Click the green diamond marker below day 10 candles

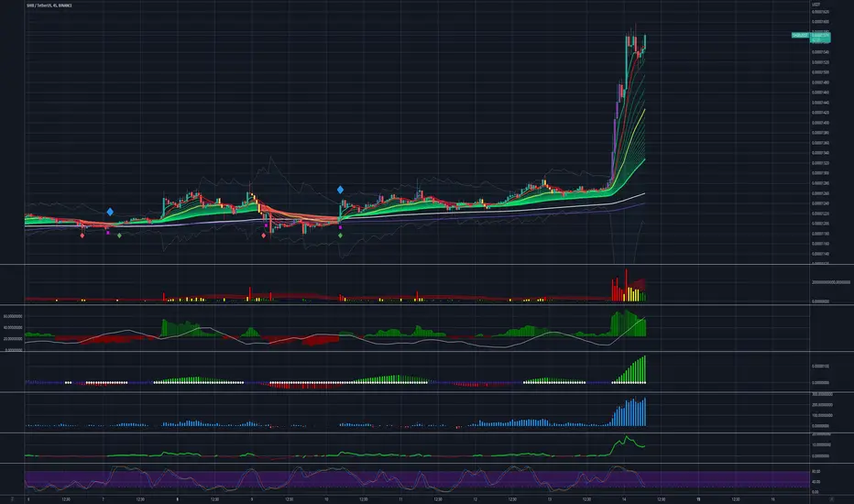pyautogui.click(x=340, y=236)
